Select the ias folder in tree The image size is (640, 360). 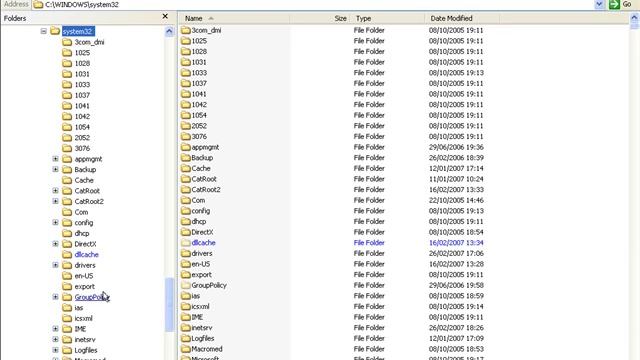coord(79,307)
